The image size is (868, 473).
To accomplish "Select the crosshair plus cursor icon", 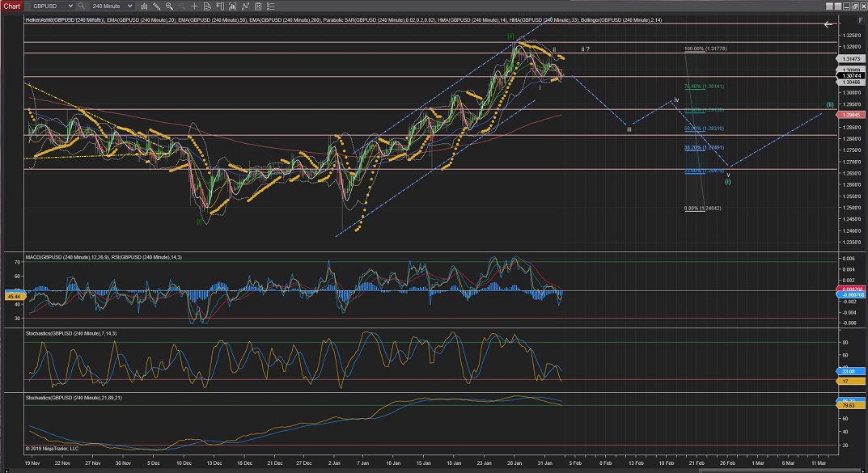I will 194,6.
